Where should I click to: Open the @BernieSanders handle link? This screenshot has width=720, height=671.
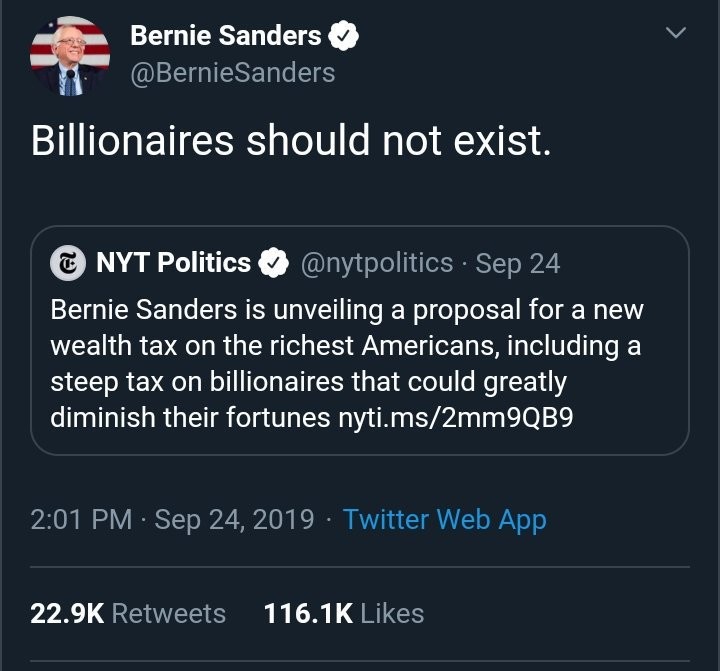[233, 73]
